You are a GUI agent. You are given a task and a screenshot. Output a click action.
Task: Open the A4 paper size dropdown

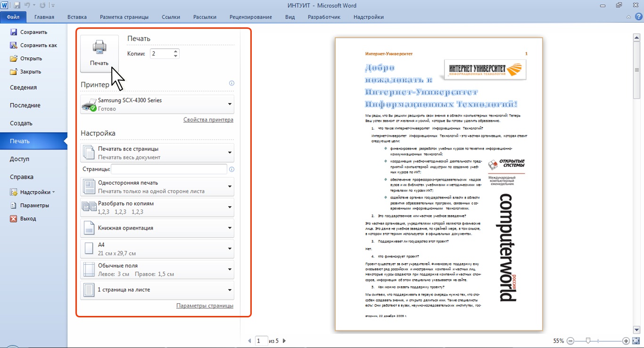coord(157,249)
